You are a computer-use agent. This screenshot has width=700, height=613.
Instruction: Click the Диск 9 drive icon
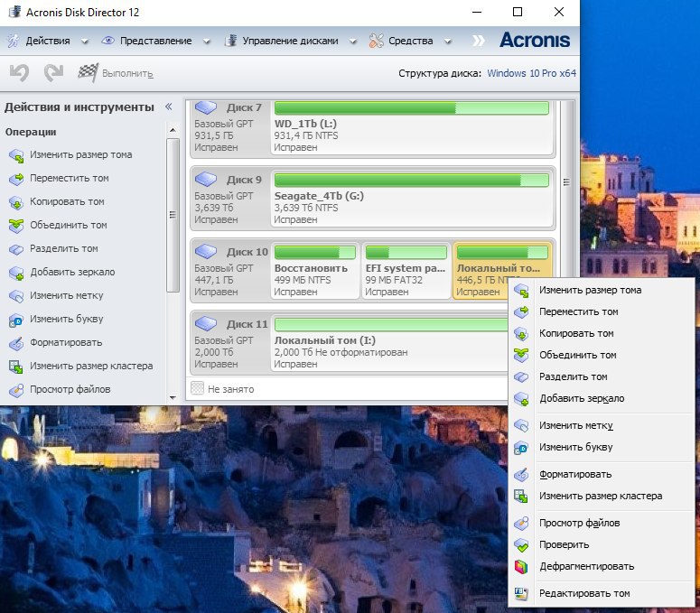point(206,179)
